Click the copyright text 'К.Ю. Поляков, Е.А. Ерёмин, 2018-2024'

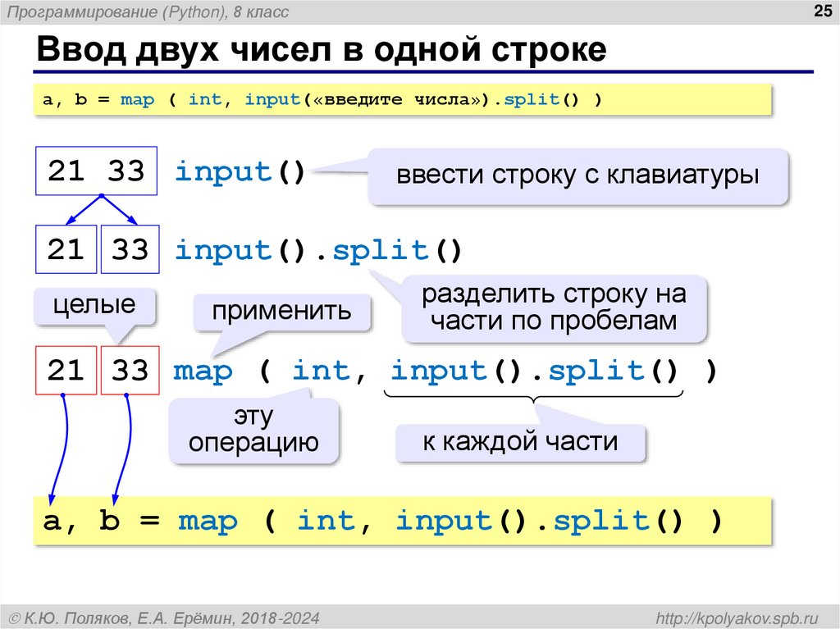[x=164, y=618]
